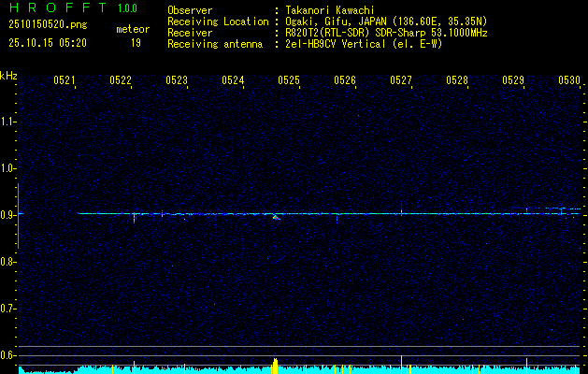
Task: Click the 0528 time label
Action: 457,79
